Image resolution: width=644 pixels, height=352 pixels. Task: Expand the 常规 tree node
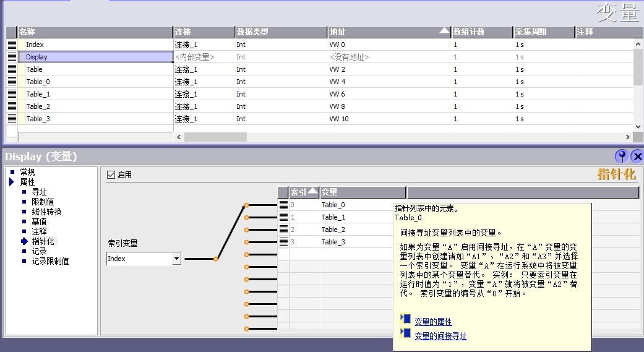pyautogui.click(x=12, y=172)
